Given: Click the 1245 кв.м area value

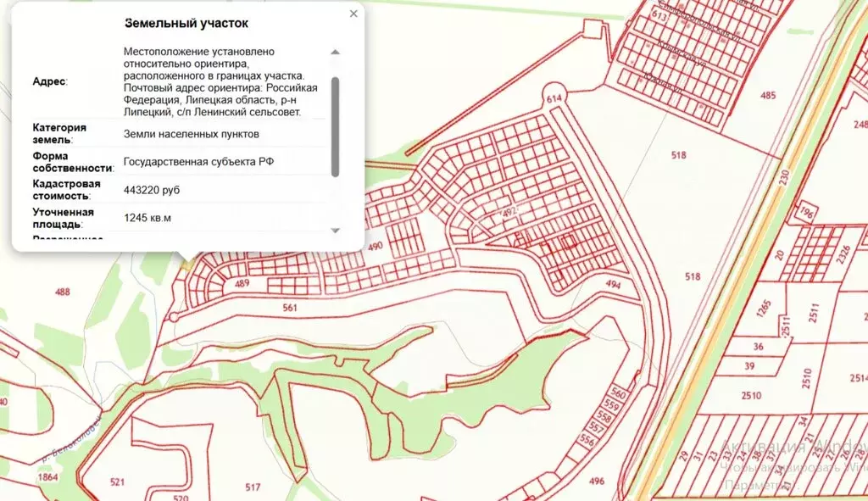Looking at the screenshot, I should (147, 218).
